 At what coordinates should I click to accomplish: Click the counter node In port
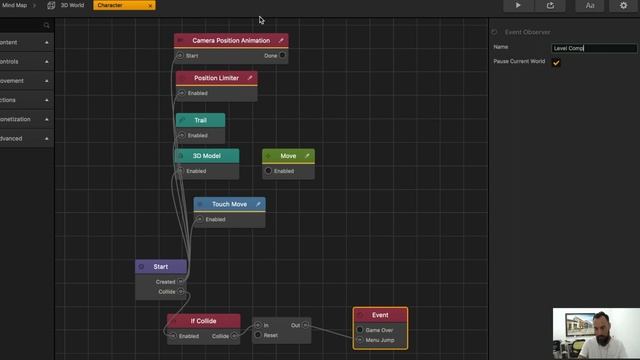[258, 325]
